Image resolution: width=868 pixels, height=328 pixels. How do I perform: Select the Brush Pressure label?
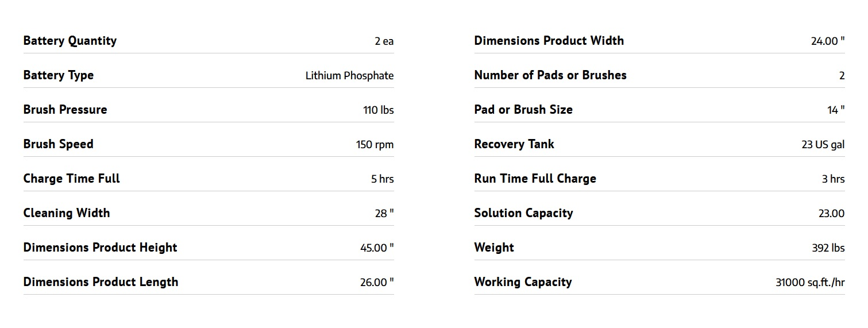(65, 110)
